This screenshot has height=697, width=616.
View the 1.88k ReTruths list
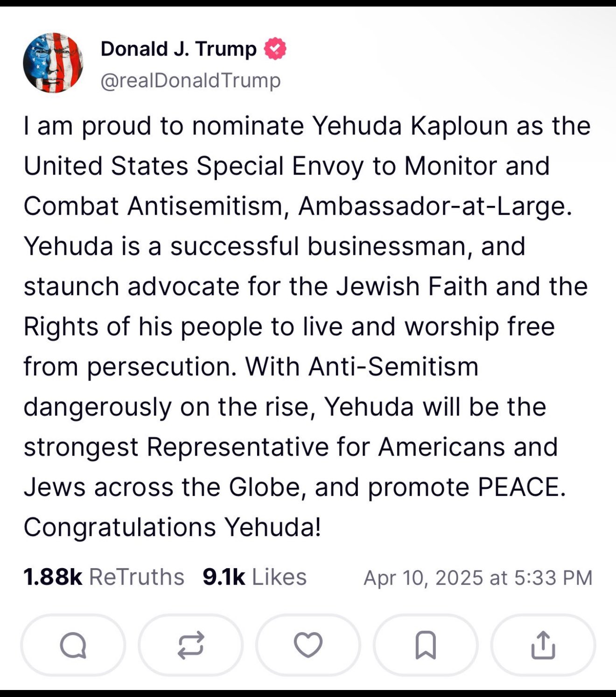click(104, 577)
